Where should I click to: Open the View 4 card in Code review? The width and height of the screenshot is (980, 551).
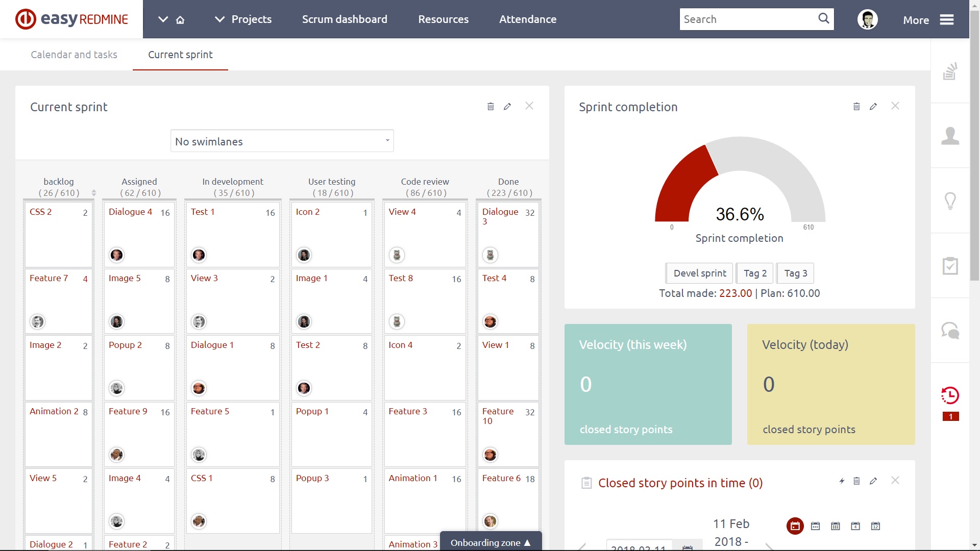(425, 234)
